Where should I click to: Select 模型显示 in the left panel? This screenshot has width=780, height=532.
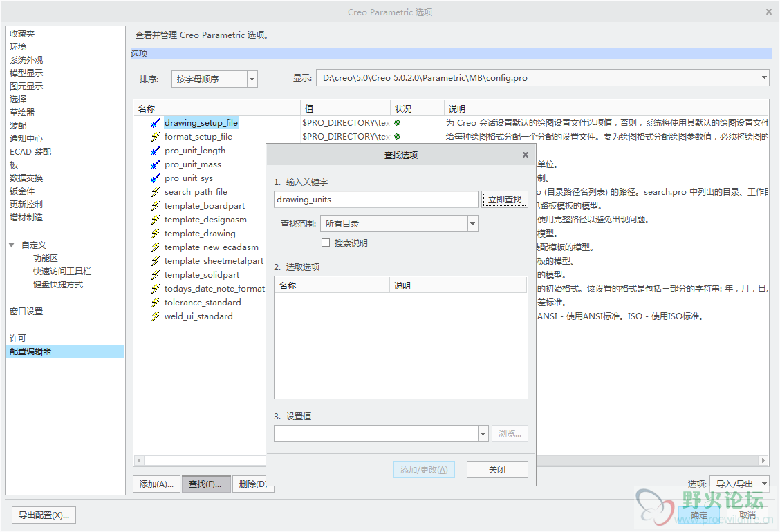tap(26, 73)
